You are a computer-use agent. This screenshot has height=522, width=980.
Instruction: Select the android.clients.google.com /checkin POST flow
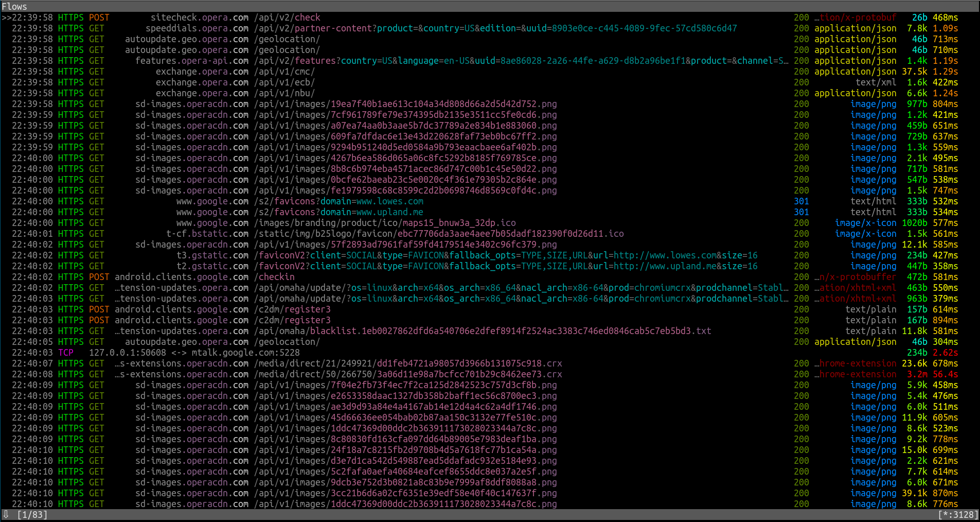(490, 277)
